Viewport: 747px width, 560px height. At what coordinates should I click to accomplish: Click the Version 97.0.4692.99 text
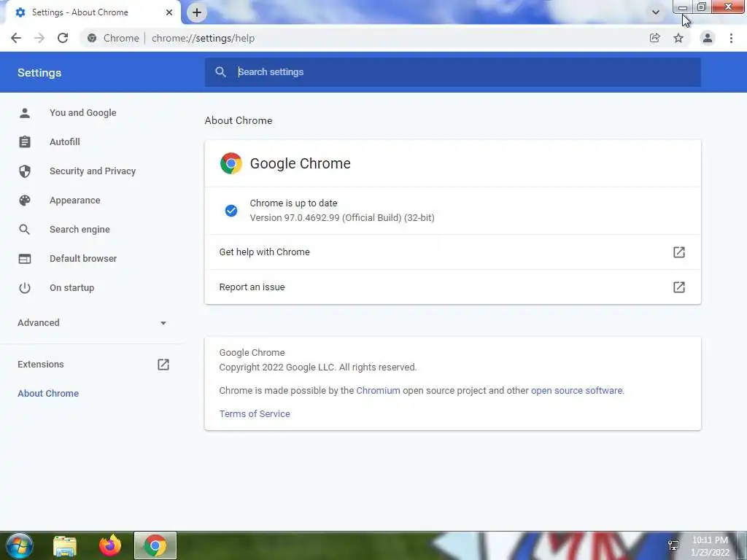(342, 217)
